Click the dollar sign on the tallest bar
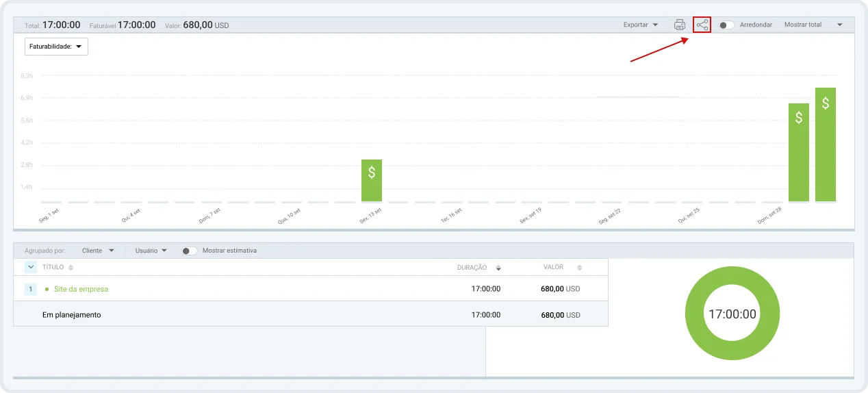The height and width of the screenshot is (393, 868). (826, 103)
